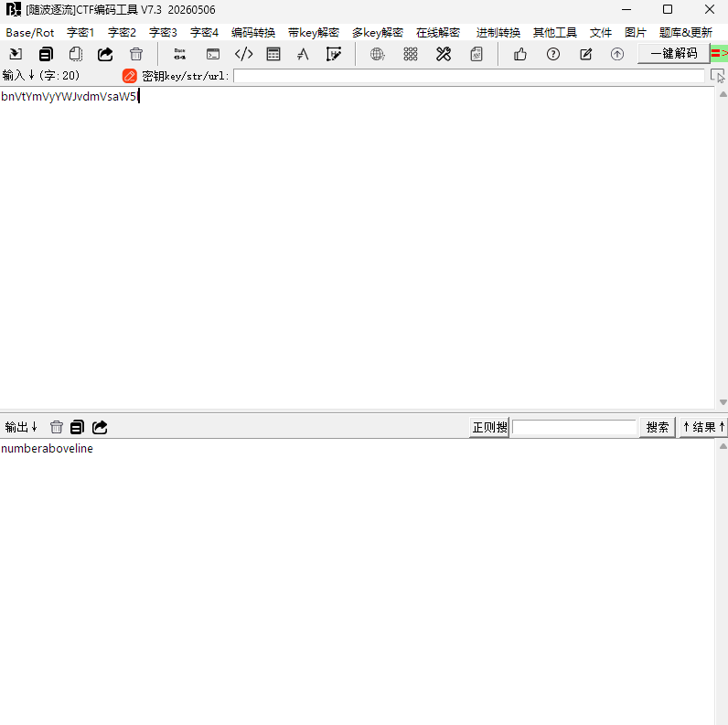The height and width of the screenshot is (725, 728).
Task: Open the 题库&更新 menu
Action: tap(686, 33)
